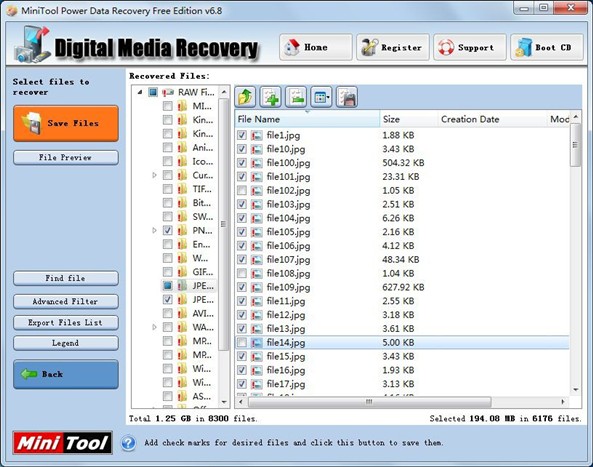The width and height of the screenshot is (593, 467).
Task: Select file12.jpg in the file list
Action: coord(286,315)
